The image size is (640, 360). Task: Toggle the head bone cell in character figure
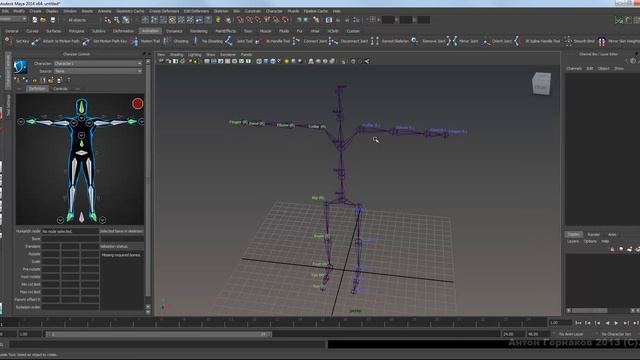click(x=82, y=107)
